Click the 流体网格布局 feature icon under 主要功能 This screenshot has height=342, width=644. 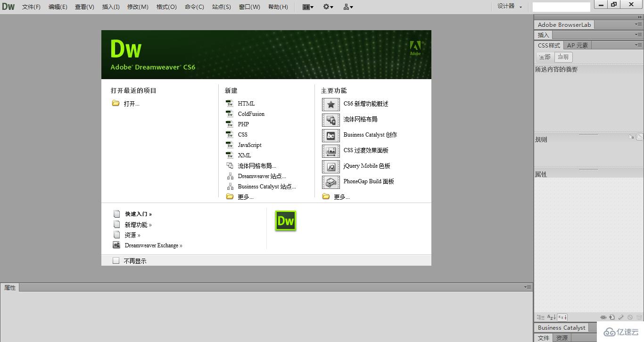coord(331,120)
